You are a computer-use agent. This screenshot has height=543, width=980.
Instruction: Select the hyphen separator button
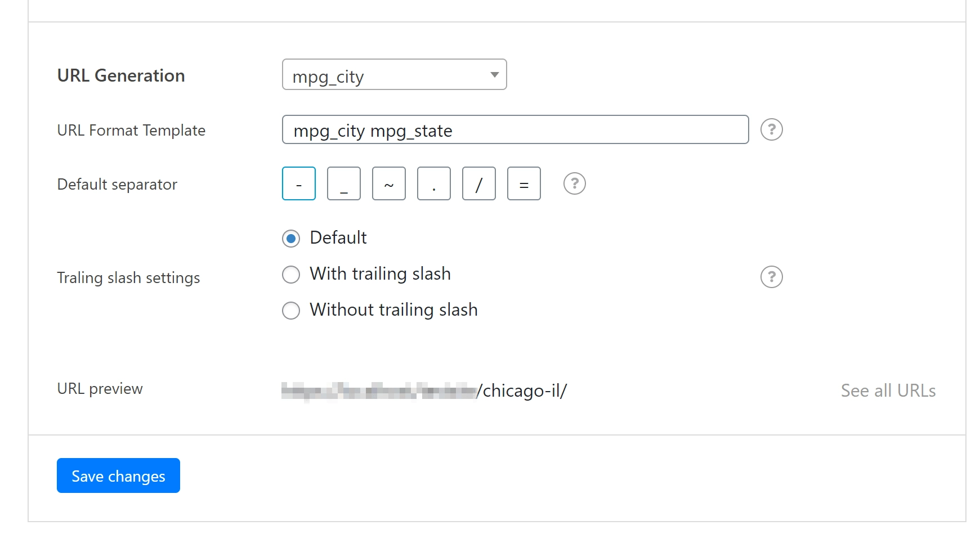point(299,184)
